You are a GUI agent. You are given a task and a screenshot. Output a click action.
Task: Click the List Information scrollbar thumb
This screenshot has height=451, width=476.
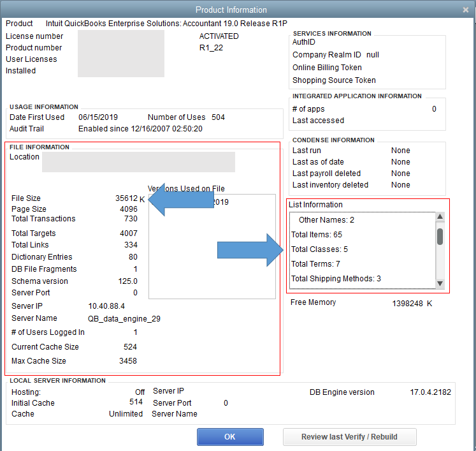pos(440,237)
